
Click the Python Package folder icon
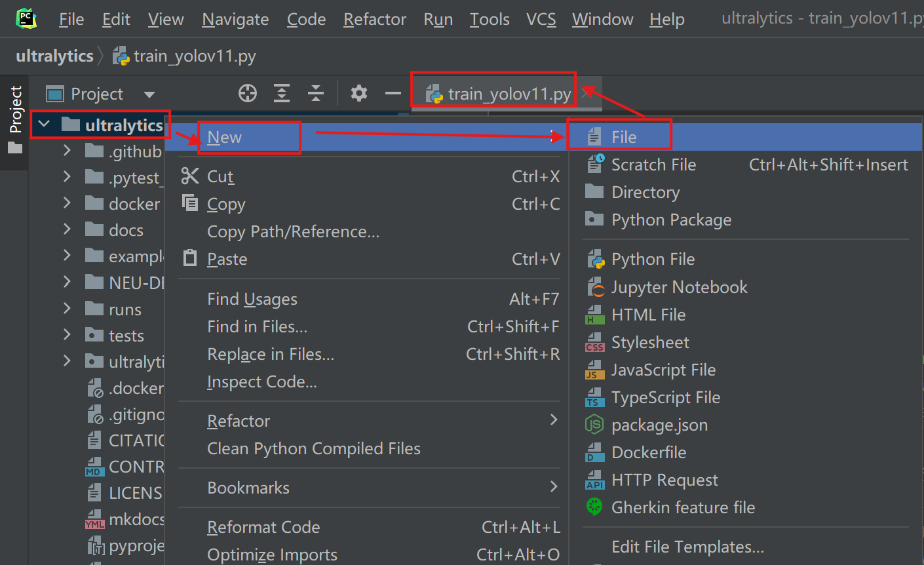(594, 219)
